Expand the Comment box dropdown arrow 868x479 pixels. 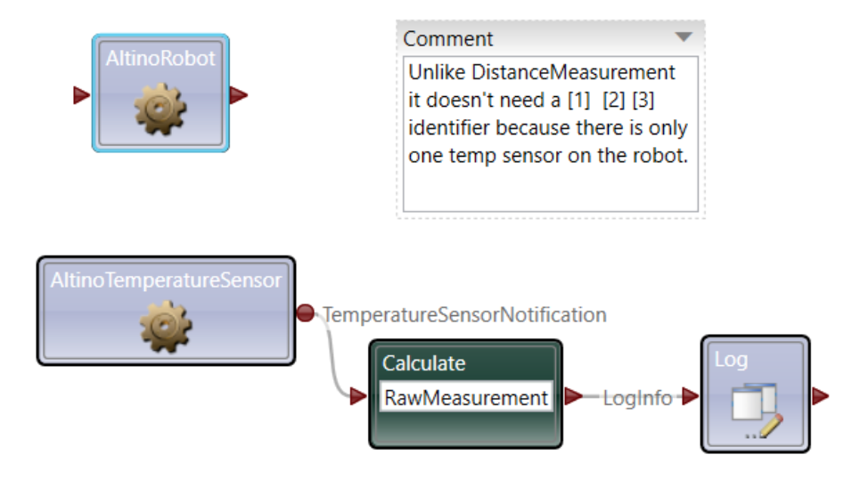pyautogui.click(x=684, y=37)
